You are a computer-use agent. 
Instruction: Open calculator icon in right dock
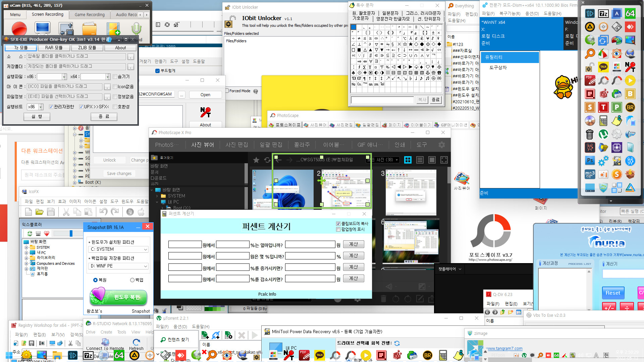[603, 121]
